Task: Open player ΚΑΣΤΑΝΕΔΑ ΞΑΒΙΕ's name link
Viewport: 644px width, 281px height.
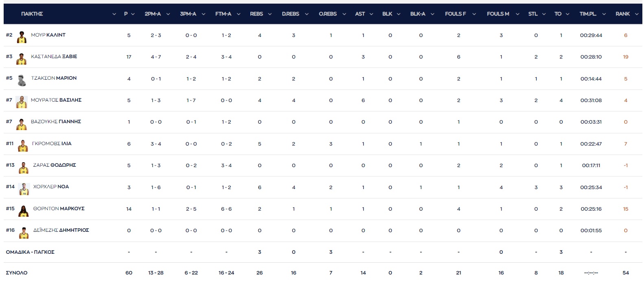Action: [x=54, y=57]
